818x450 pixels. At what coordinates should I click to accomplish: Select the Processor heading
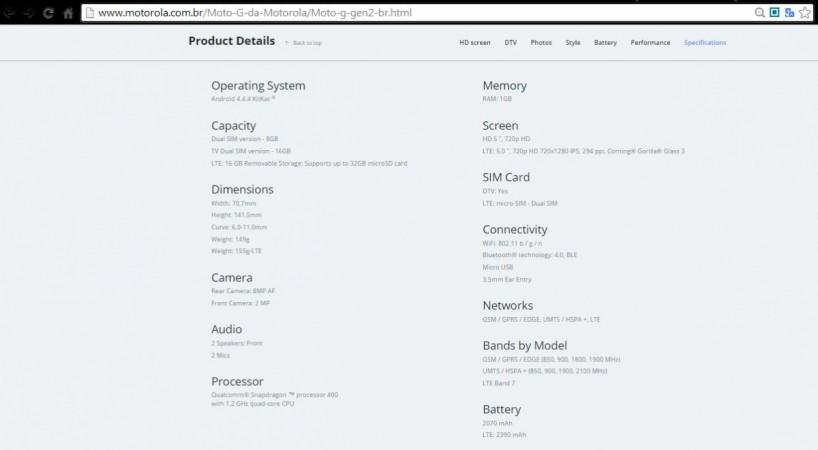point(237,381)
